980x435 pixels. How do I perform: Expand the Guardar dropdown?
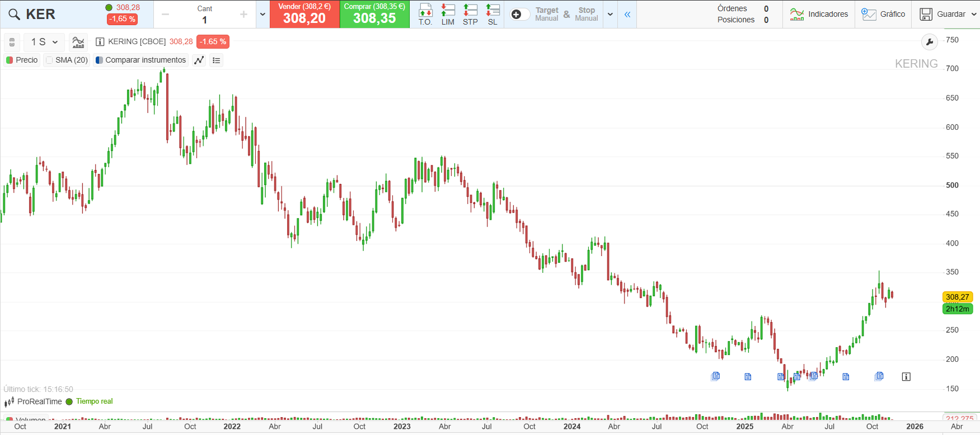(974, 15)
